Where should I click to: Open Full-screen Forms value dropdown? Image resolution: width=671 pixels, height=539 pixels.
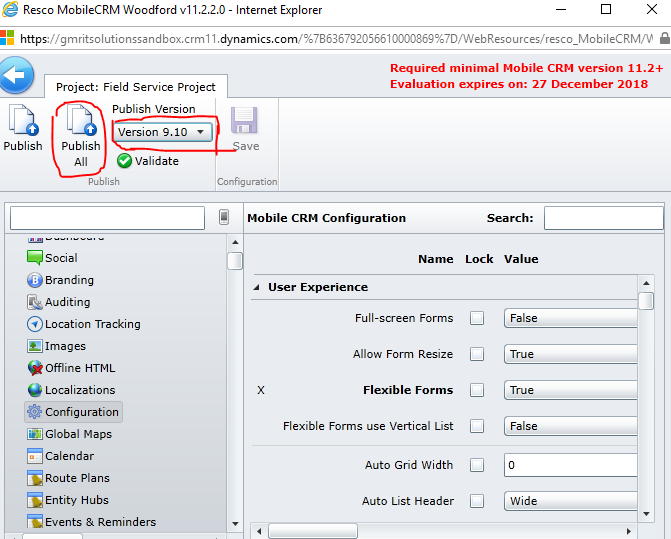(571, 318)
